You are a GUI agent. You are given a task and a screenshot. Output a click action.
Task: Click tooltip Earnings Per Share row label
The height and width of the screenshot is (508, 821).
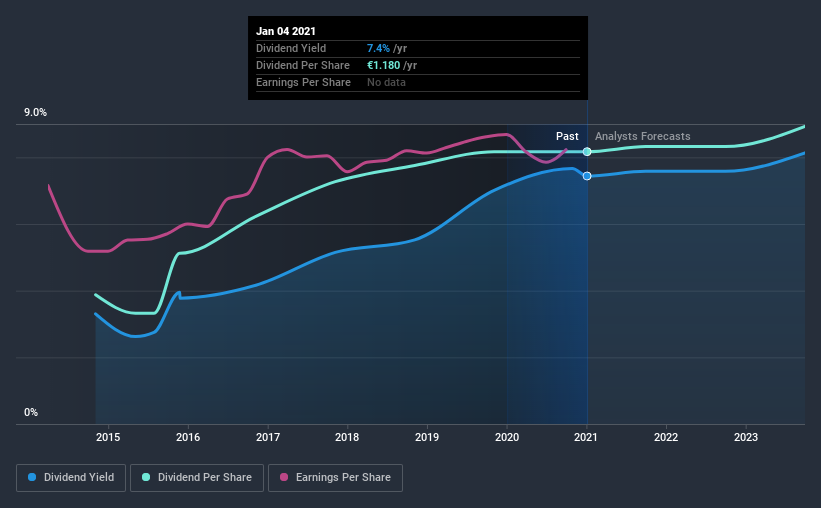pyautogui.click(x=303, y=82)
